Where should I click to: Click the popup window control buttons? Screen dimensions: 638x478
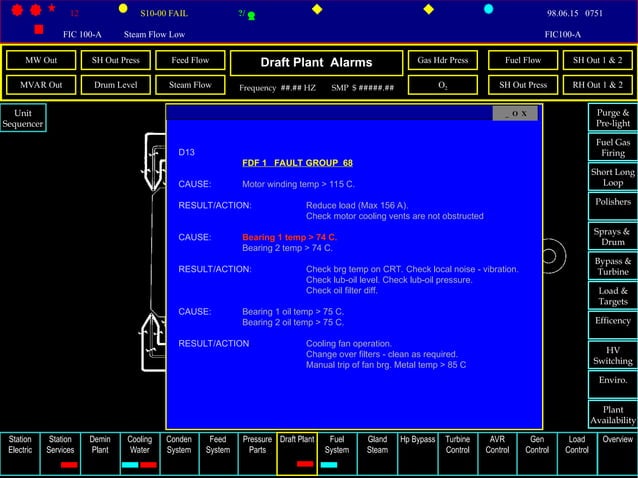pyautogui.click(x=515, y=113)
